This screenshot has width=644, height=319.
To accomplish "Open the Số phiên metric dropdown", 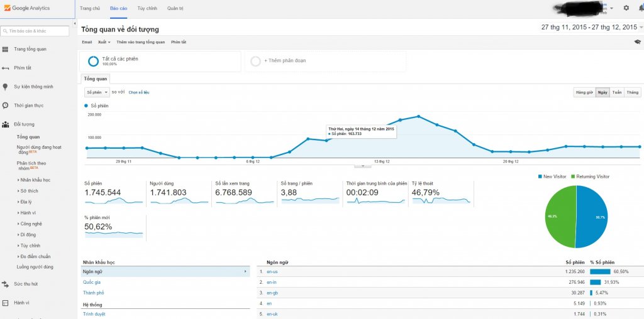I will (97, 92).
